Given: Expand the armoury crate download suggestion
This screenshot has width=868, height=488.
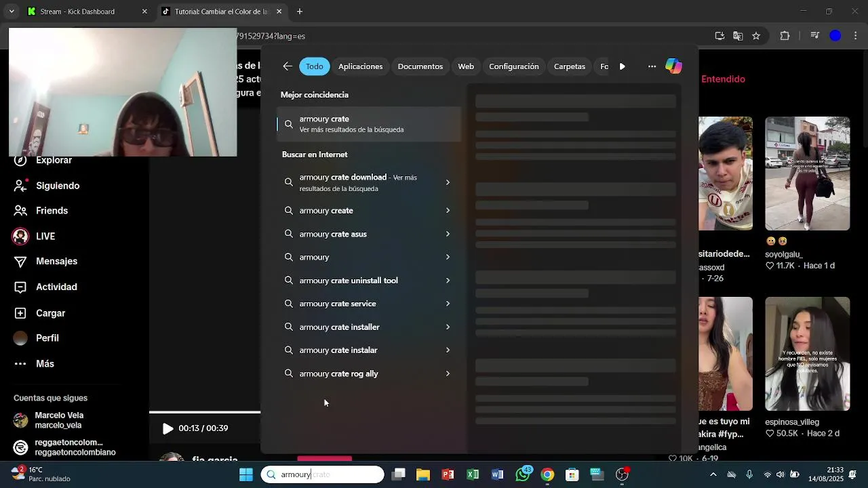Looking at the screenshot, I should tap(448, 182).
